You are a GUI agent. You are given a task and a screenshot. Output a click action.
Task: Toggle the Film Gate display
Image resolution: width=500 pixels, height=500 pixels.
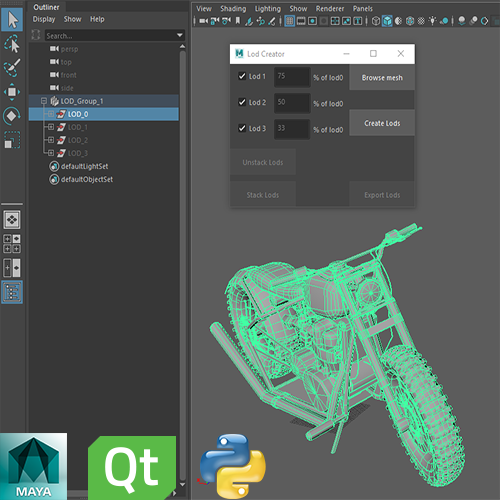point(301,21)
